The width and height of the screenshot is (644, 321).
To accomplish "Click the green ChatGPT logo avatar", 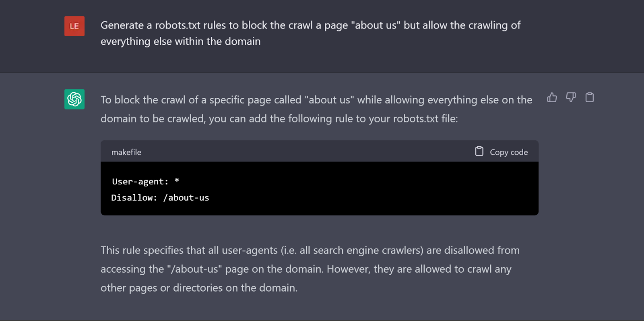I will [x=74, y=99].
